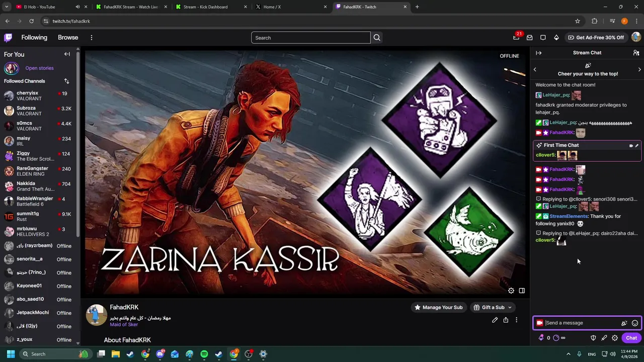
Task: Open the three-dot menu below video
Action: 516,320
